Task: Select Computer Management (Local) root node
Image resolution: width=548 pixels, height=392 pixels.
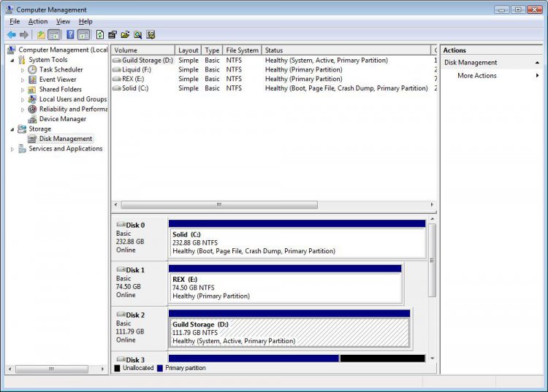Action: click(x=63, y=50)
